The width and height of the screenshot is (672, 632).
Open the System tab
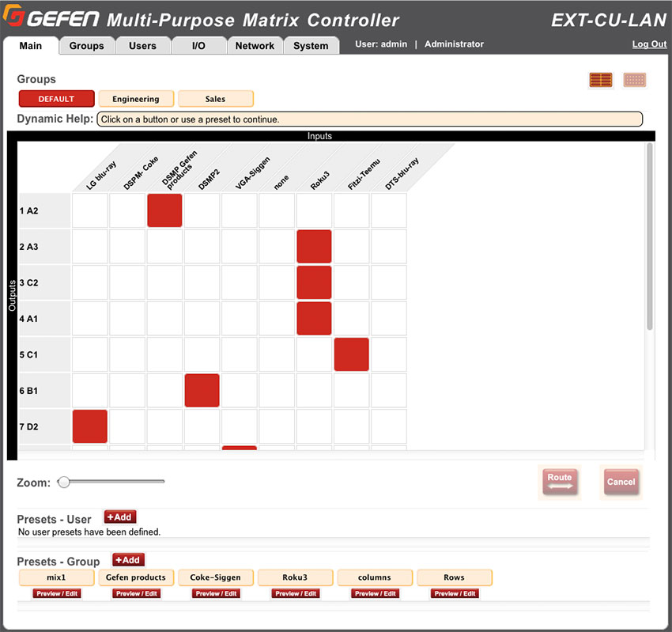(x=311, y=45)
